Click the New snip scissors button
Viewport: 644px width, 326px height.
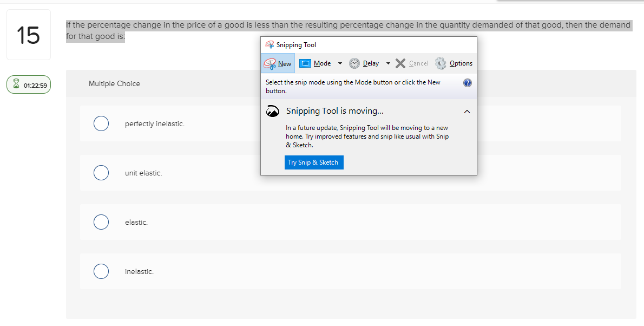click(x=278, y=63)
